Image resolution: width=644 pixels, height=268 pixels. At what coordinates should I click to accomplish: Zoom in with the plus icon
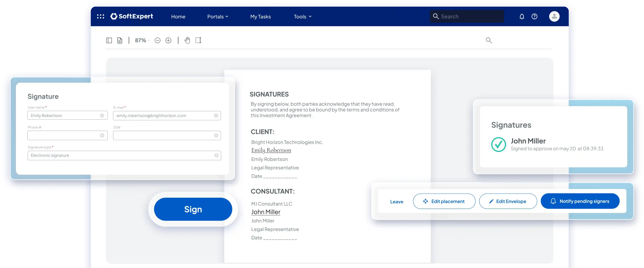(168, 40)
